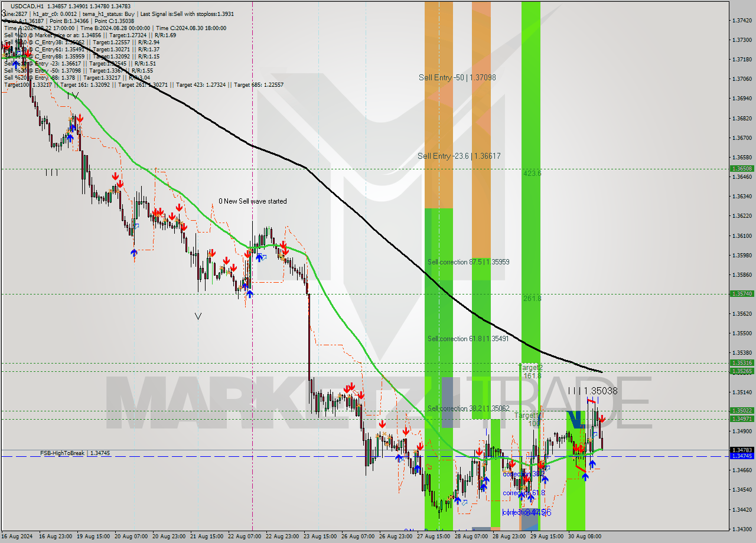Click the 'Entry -50: 1.37098' info line
756x543 pixels.
coord(80,70)
